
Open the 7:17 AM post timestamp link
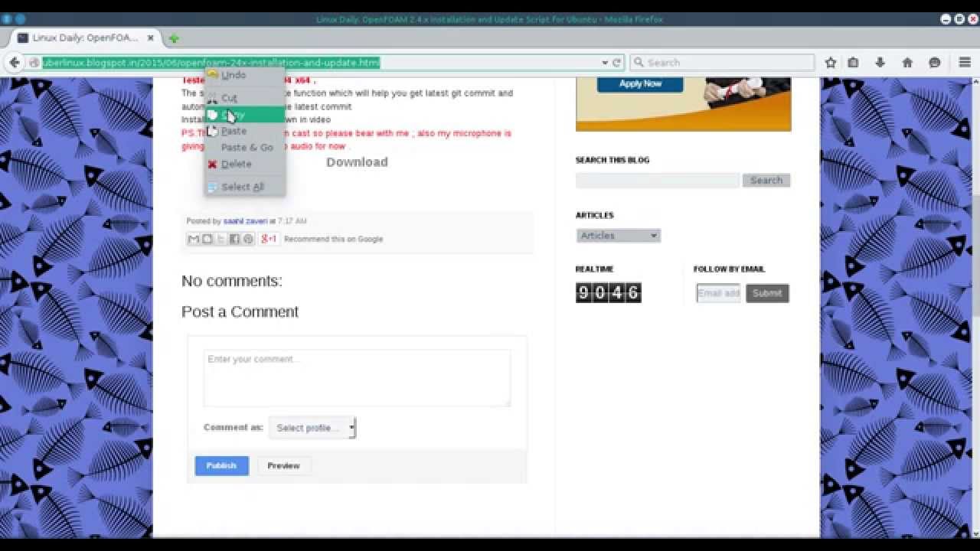pos(292,221)
